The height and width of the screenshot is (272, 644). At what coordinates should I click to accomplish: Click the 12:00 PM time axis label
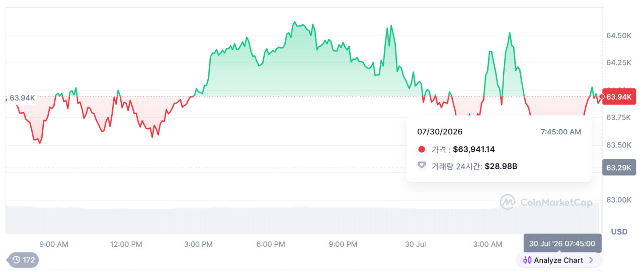(x=126, y=244)
